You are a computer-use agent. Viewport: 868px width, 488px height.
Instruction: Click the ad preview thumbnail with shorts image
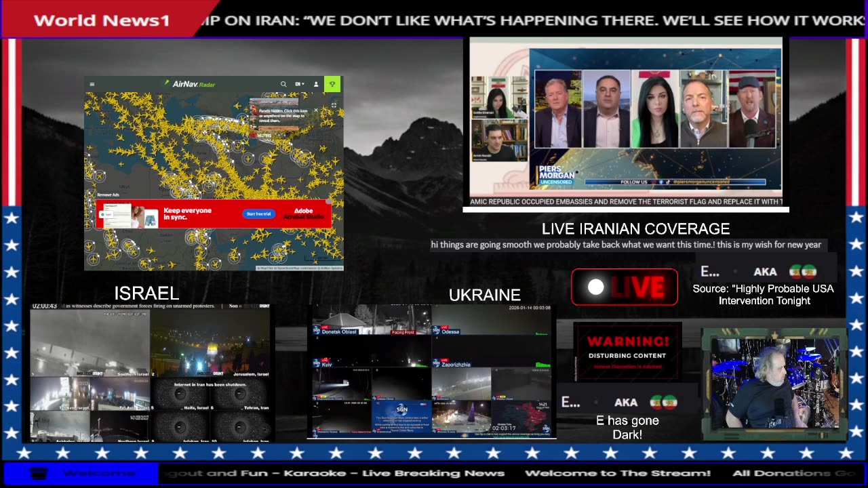[x=129, y=217]
